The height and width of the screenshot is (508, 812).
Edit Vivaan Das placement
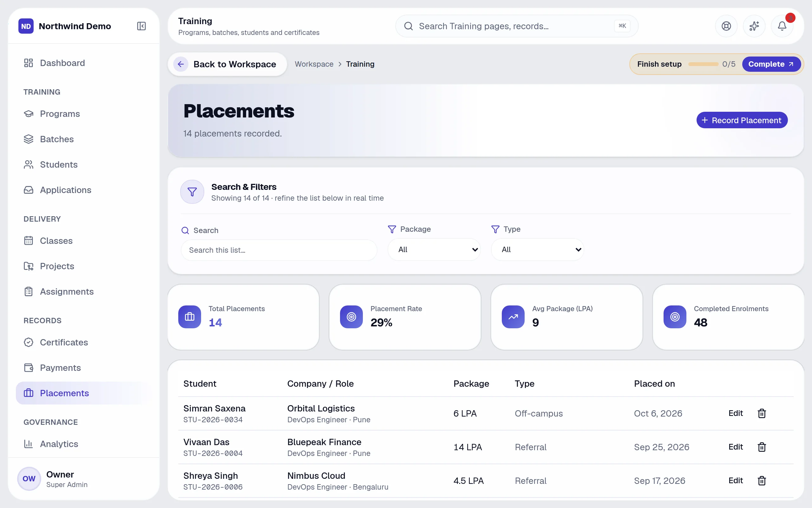pos(736,447)
